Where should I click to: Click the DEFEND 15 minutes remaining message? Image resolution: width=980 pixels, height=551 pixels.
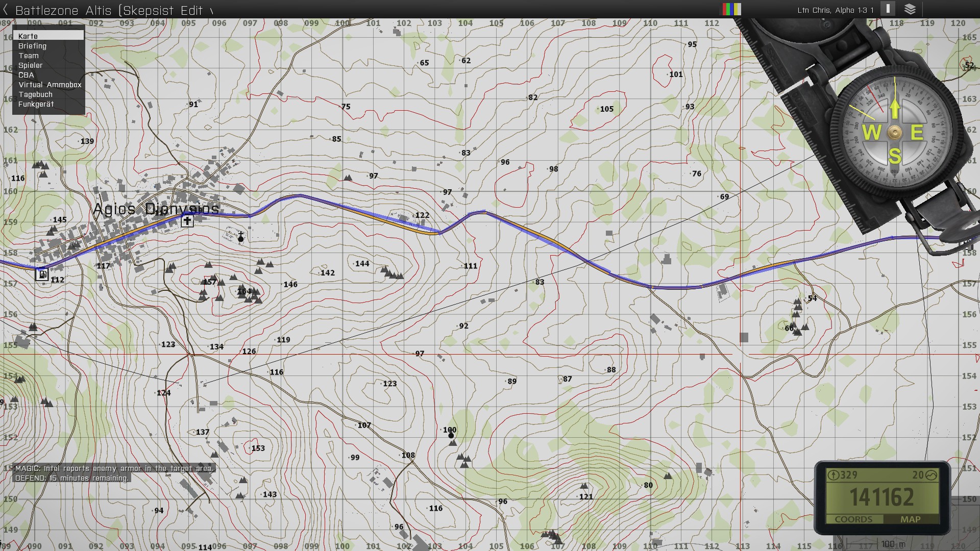pyautogui.click(x=71, y=478)
